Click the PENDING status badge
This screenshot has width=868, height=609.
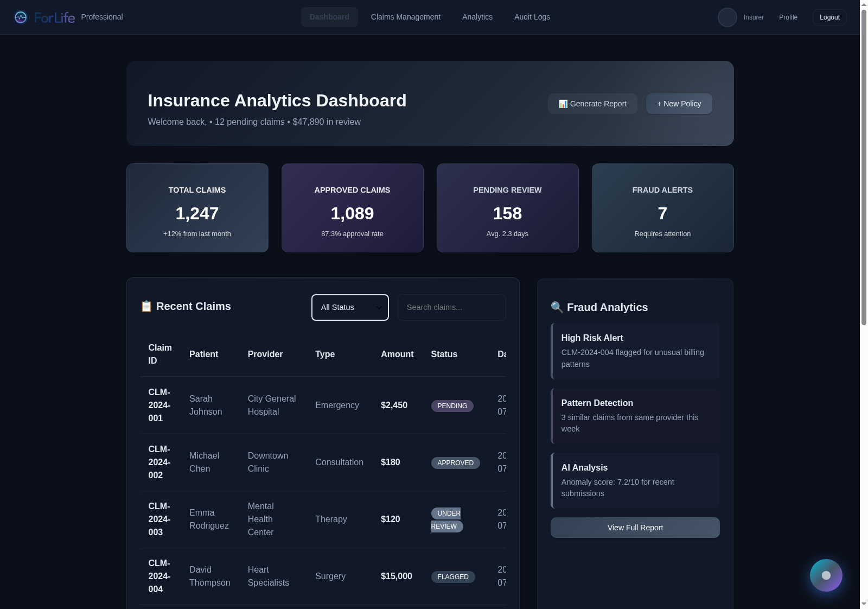click(452, 406)
